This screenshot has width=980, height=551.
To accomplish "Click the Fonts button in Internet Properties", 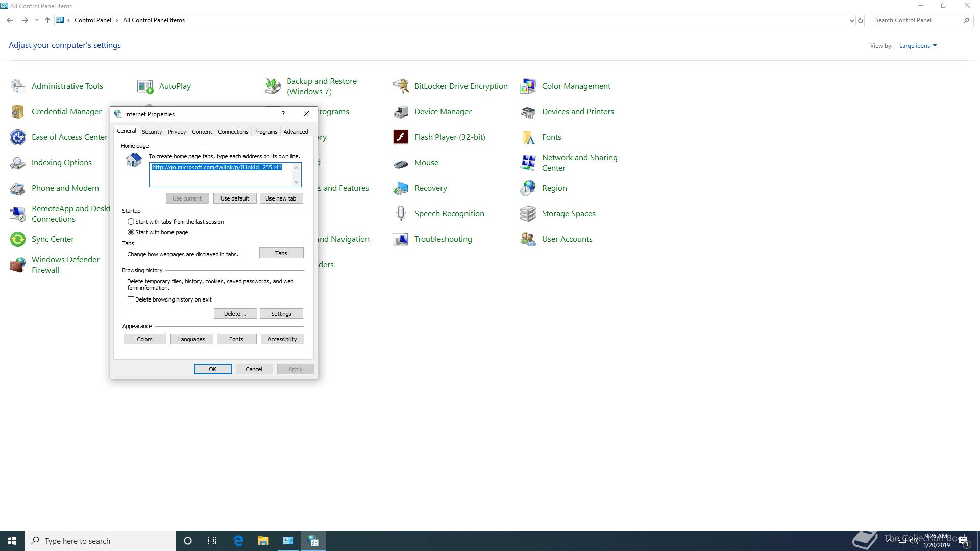I will (x=236, y=339).
